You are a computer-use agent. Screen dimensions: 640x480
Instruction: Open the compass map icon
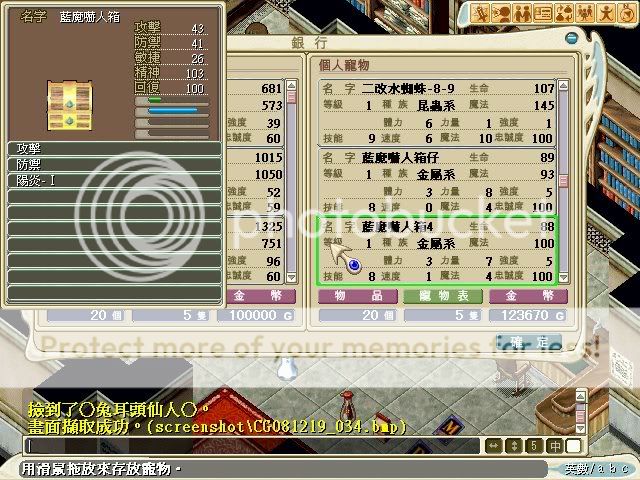pos(628,13)
